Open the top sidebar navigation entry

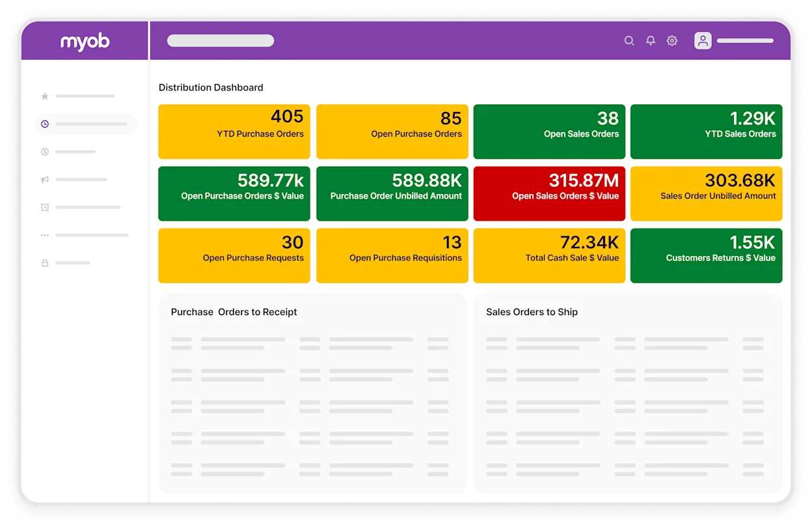pyautogui.click(x=85, y=96)
